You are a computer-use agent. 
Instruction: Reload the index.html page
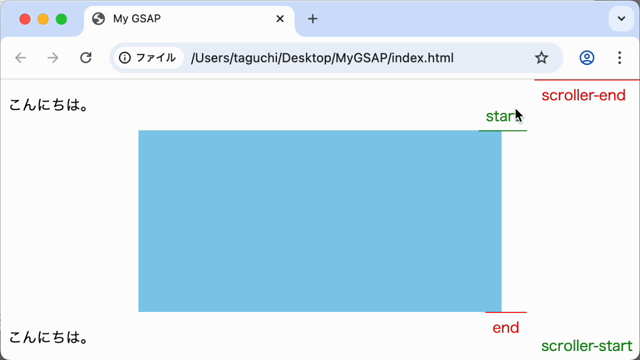(86, 58)
